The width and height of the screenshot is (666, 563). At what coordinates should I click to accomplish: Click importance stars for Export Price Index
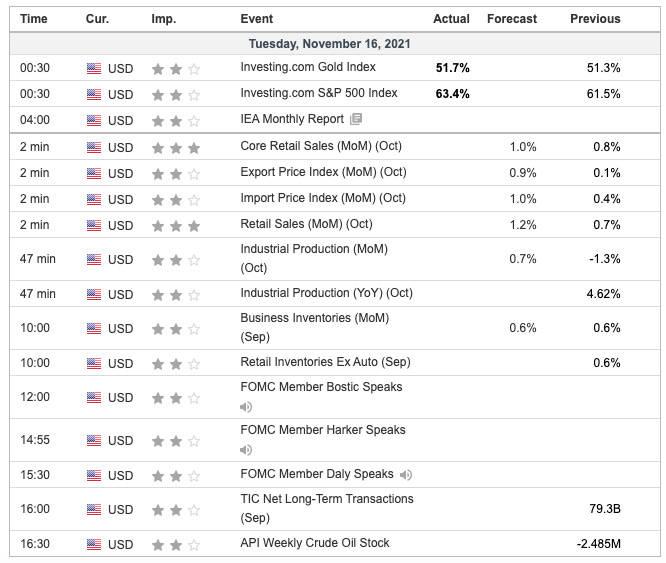point(176,174)
